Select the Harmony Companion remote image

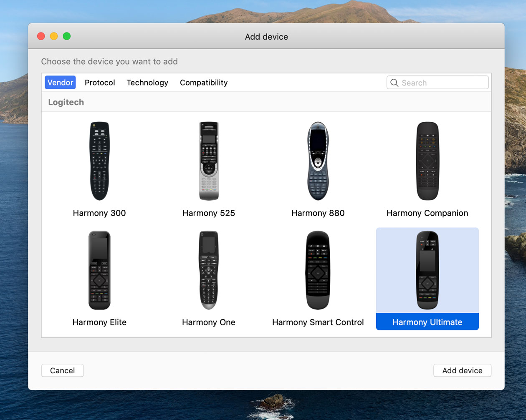pyautogui.click(x=427, y=161)
